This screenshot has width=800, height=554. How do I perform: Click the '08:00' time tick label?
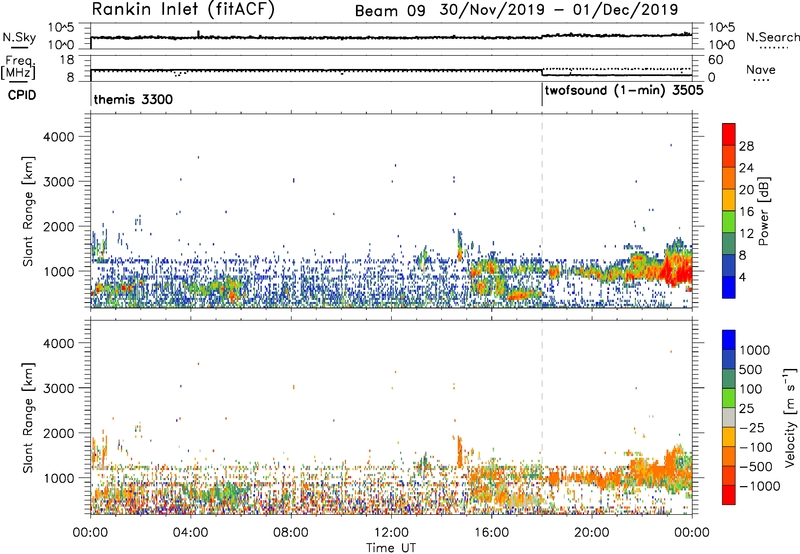point(291,533)
